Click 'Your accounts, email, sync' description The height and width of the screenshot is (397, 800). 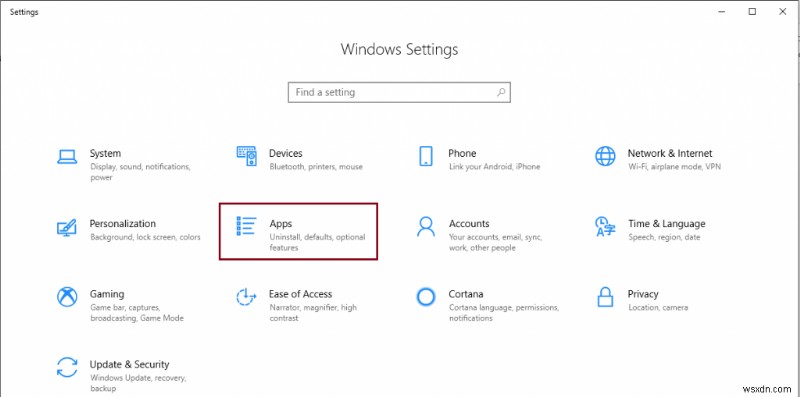tap(495, 242)
